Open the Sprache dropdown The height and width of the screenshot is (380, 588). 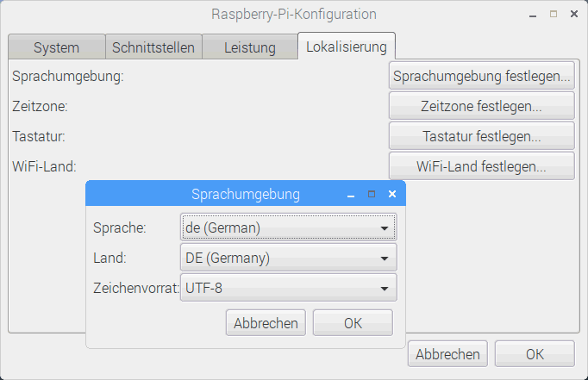pyautogui.click(x=289, y=228)
